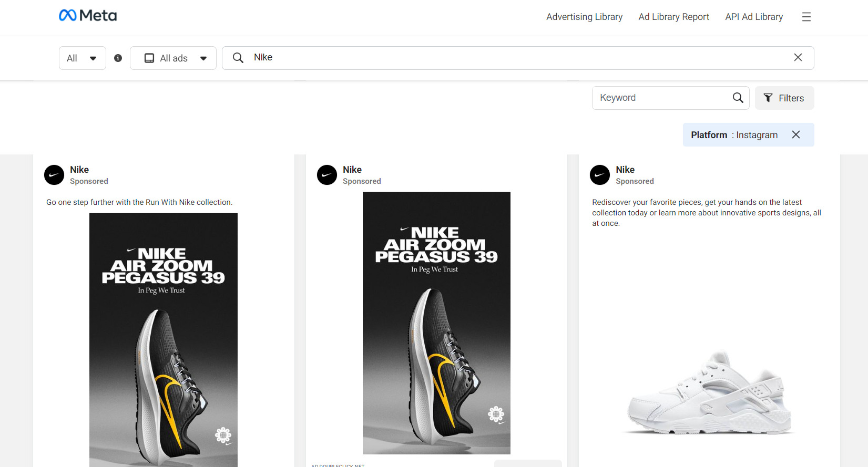
Task: Click Nike swoosh avatar on first ad
Action: coord(54,175)
